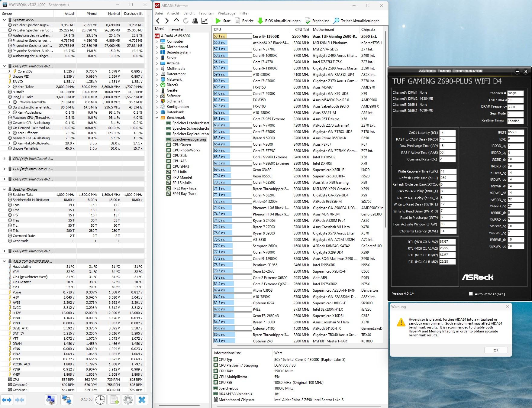
Task: Expand the Kern-Takte row in HWiNFO
Action: click(9, 87)
